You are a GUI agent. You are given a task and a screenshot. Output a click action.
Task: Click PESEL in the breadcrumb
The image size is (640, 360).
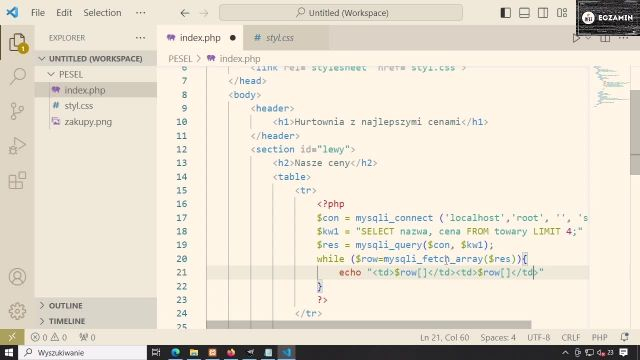click(x=180, y=59)
